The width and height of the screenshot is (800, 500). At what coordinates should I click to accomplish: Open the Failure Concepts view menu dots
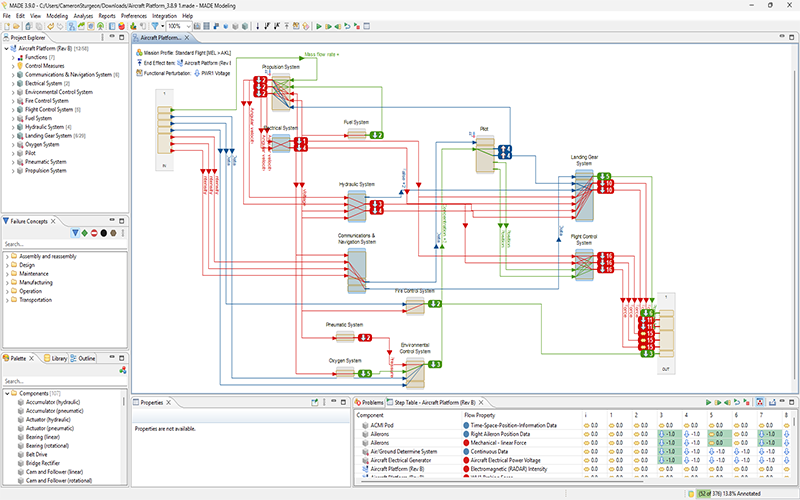(x=123, y=233)
